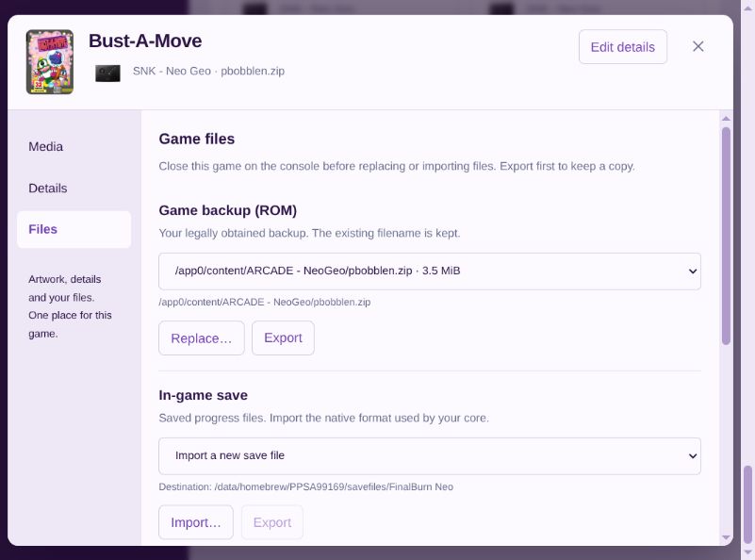Switch to the Media tab
This screenshot has height=560, width=755.
(74, 147)
